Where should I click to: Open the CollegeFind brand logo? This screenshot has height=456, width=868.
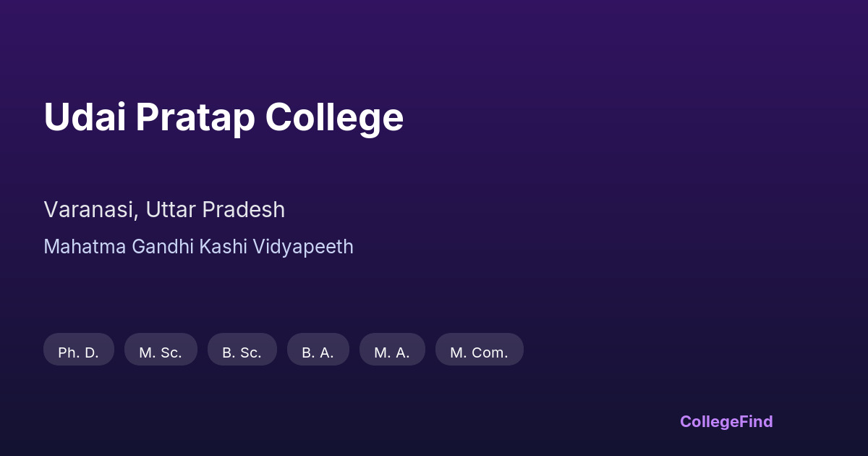[726, 422]
